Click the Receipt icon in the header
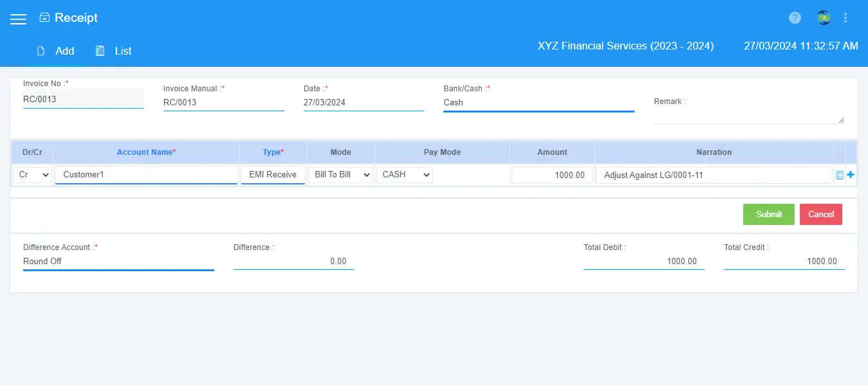This screenshot has width=868, height=385. coord(44,18)
